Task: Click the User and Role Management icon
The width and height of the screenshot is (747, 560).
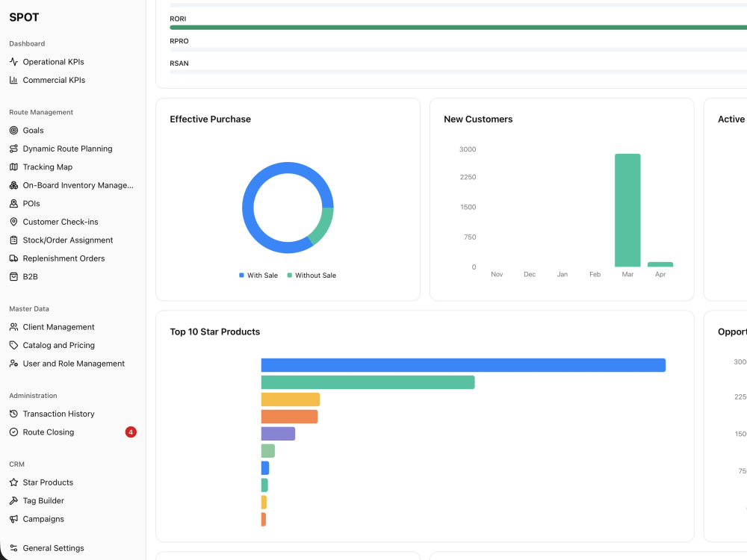Action: pyautogui.click(x=13, y=364)
